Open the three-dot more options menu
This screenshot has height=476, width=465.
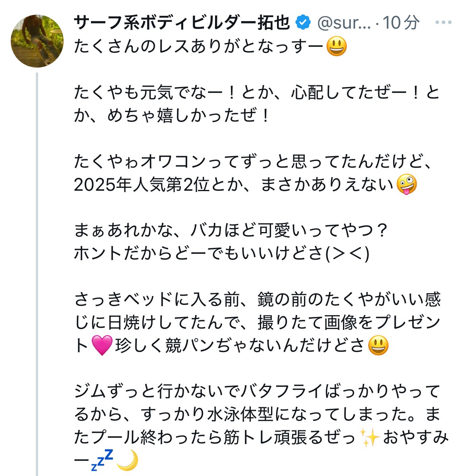click(x=443, y=23)
